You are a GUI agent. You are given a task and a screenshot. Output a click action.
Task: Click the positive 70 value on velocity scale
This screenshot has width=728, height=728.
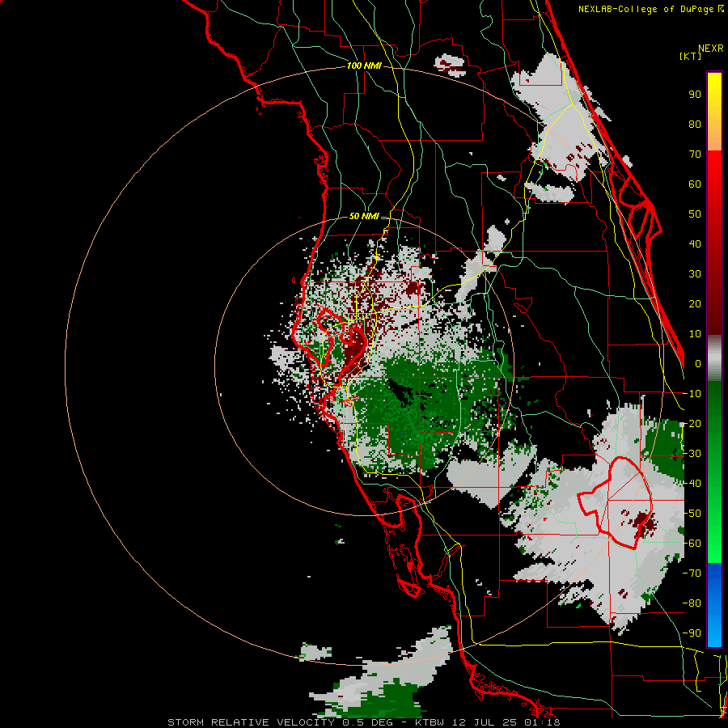[x=695, y=154]
